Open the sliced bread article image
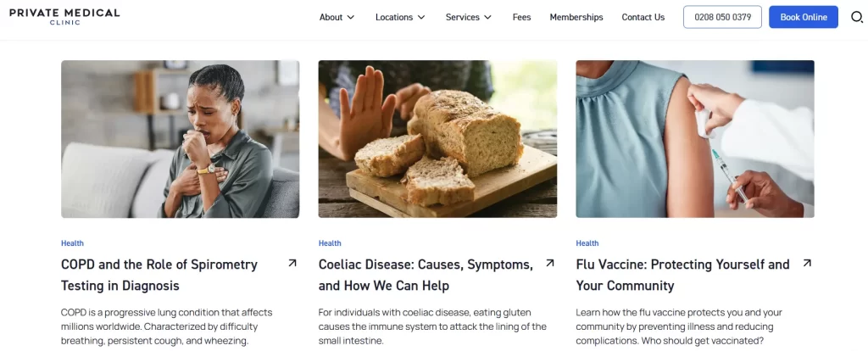This screenshot has height=351, width=868. point(437,139)
